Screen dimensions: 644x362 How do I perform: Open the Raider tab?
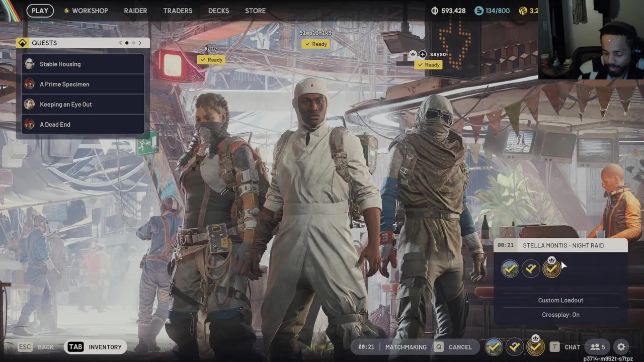pyautogui.click(x=135, y=11)
